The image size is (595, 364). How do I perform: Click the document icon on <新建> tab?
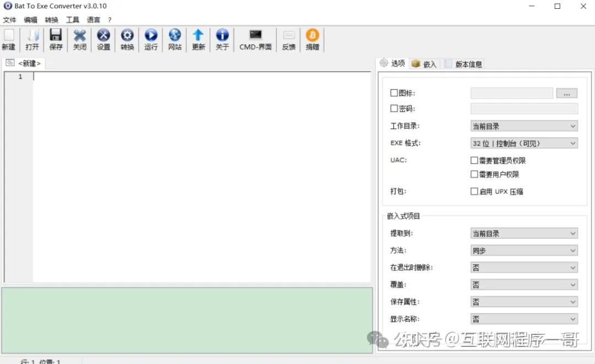[10, 63]
